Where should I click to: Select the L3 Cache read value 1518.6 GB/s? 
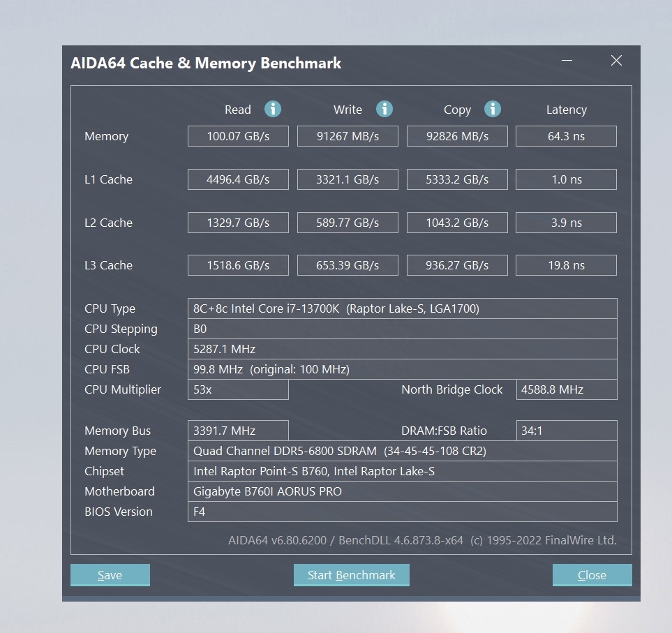pos(238,265)
